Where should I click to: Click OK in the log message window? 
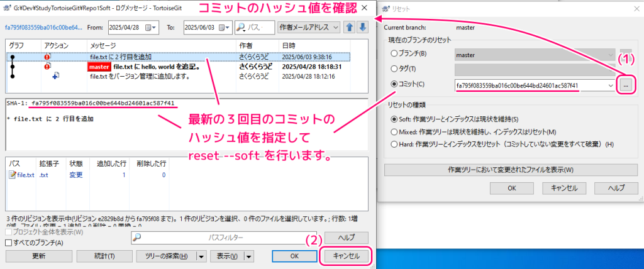(294, 256)
